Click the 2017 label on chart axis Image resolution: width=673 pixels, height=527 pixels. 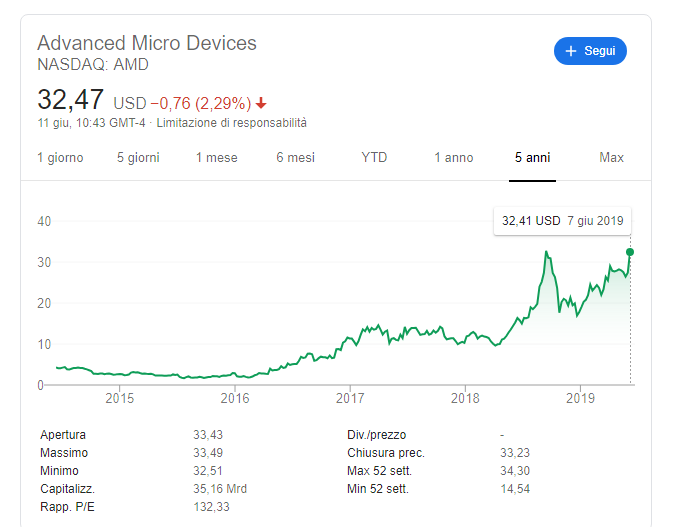point(350,398)
